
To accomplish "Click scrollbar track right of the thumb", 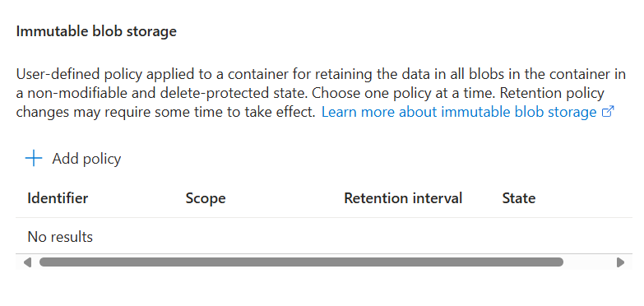I will pyautogui.click(x=590, y=262).
